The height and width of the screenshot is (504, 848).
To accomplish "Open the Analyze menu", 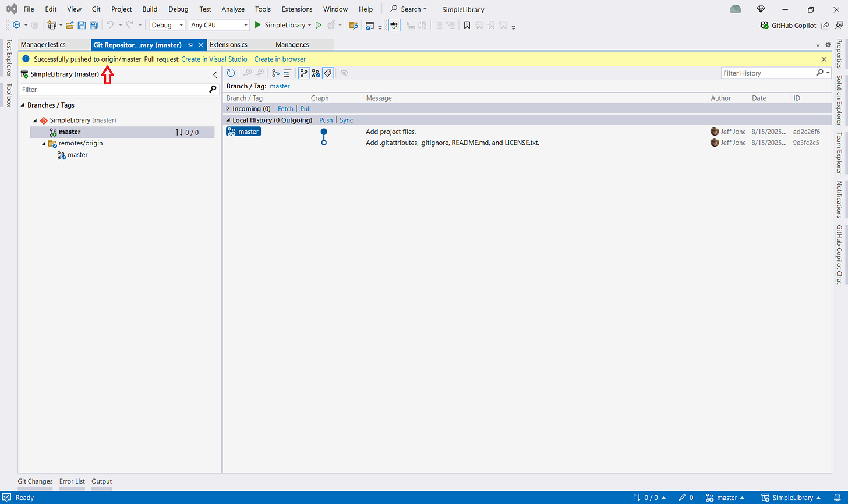I will click(x=233, y=9).
